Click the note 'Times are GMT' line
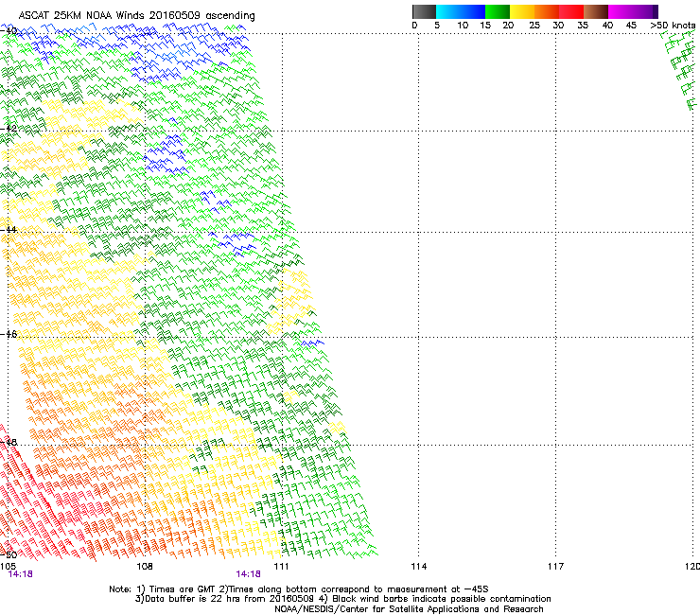 pos(299,589)
